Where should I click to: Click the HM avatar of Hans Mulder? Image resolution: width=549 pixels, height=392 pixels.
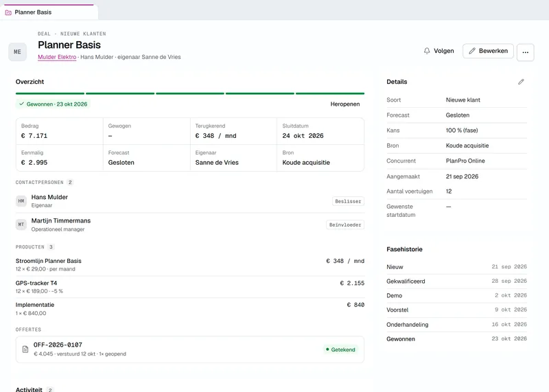click(x=21, y=201)
